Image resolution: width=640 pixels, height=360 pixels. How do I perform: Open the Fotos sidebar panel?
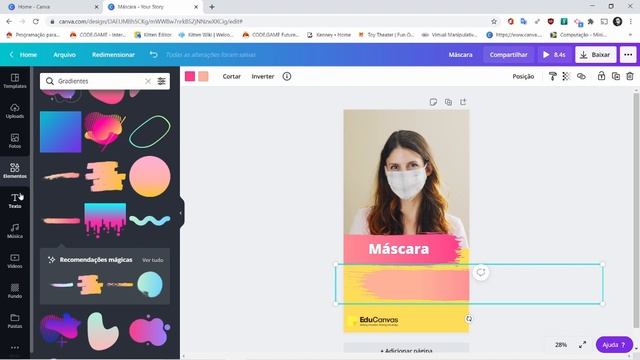(x=15, y=141)
